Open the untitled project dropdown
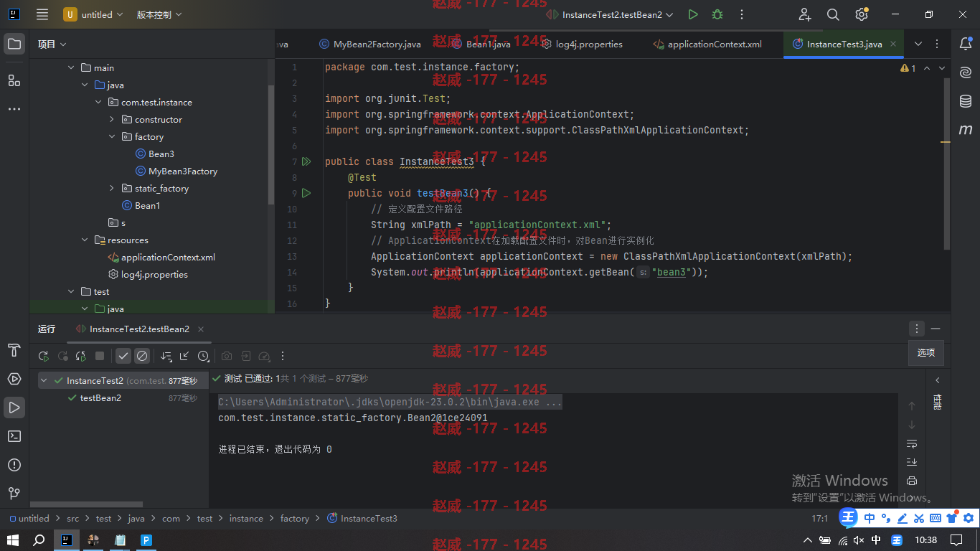980x551 pixels. click(93, 14)
